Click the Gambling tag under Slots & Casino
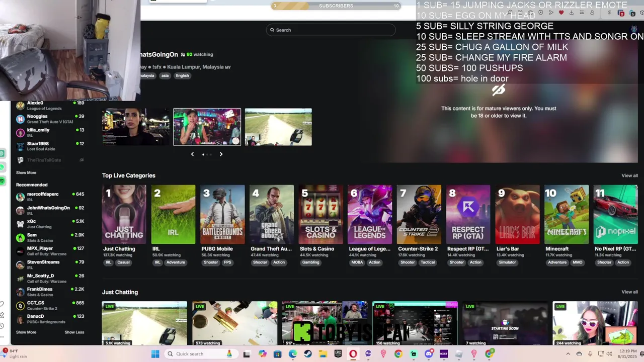Screen dimensions: 644x362 tap(311, 262)
